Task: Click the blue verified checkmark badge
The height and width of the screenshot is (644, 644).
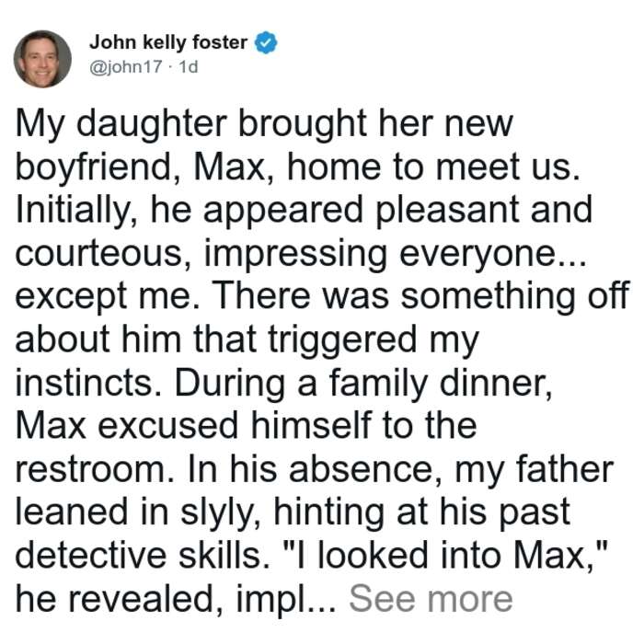Action: click(266, 42)
